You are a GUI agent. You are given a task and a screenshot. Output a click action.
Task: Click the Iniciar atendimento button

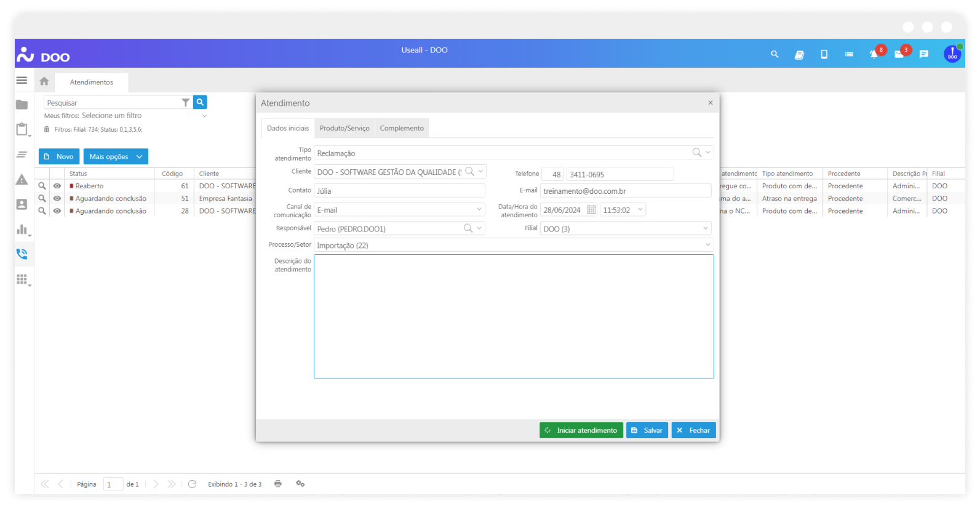581,430
